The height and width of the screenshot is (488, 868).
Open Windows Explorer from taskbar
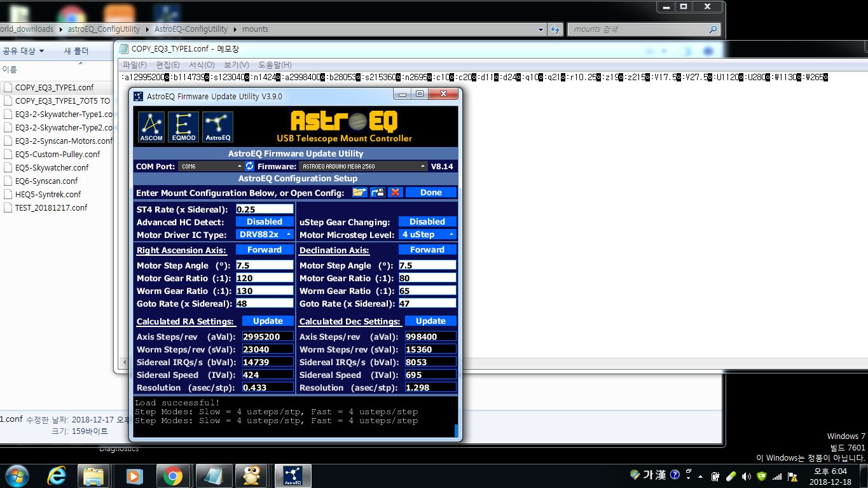point(94,475)
